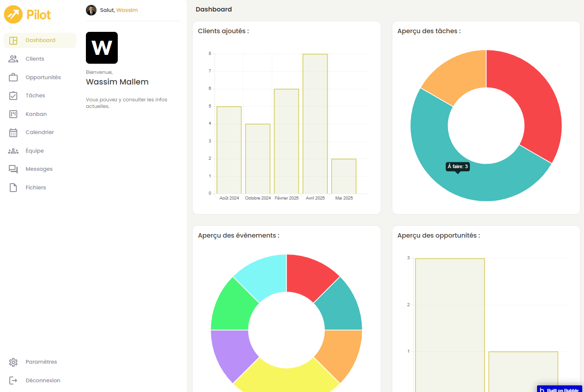Go to the Tâches checklist icon
The height and width of the screenshot is (392, 584).
click(13, 96)
